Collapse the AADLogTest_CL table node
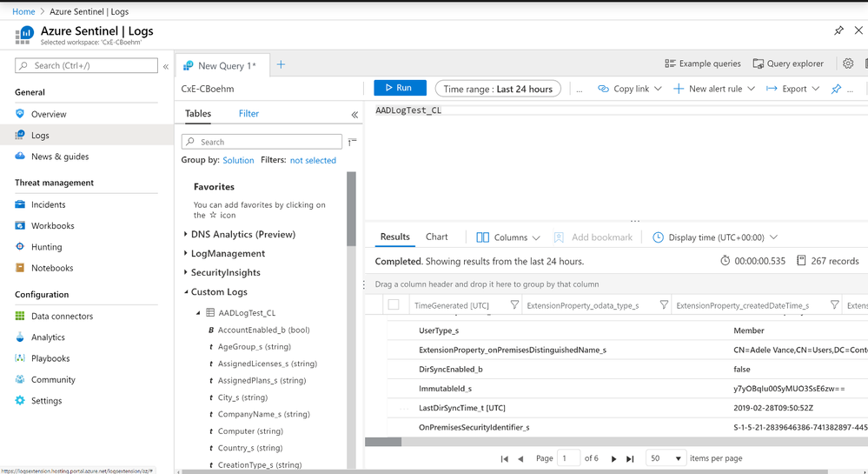868x474 pixels. tap(198, 313)
